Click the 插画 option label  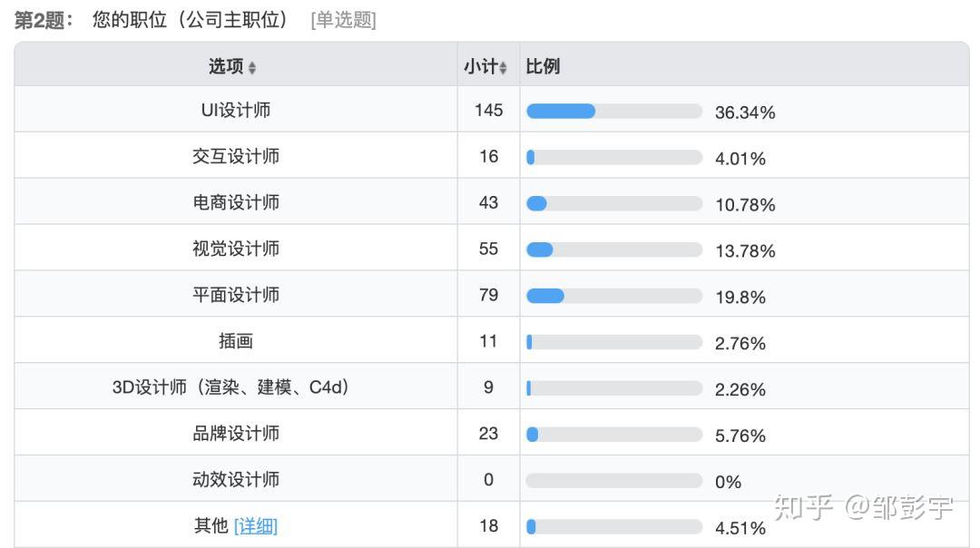[236, 341]
